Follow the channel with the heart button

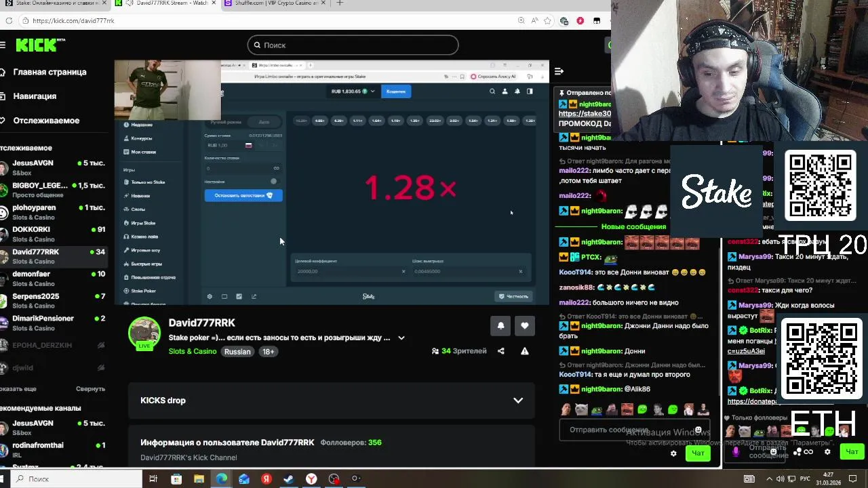524,325
